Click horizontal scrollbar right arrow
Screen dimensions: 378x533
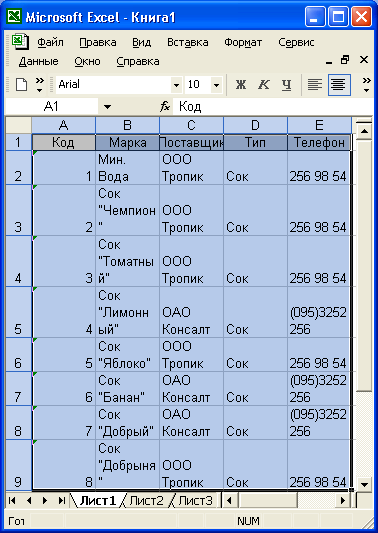[343, 500]
